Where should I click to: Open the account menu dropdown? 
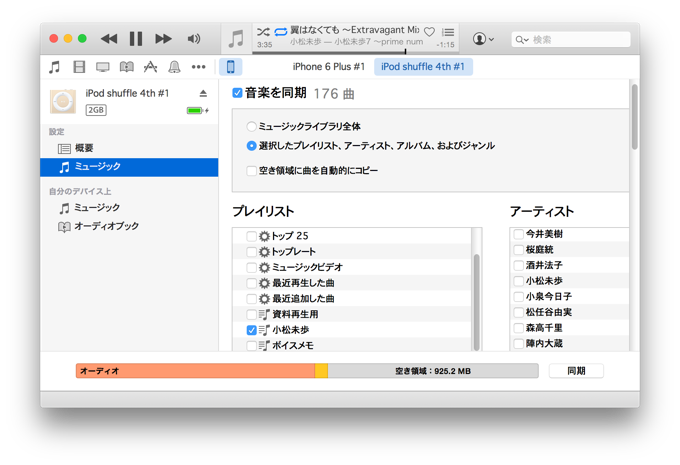click(483, 39)
